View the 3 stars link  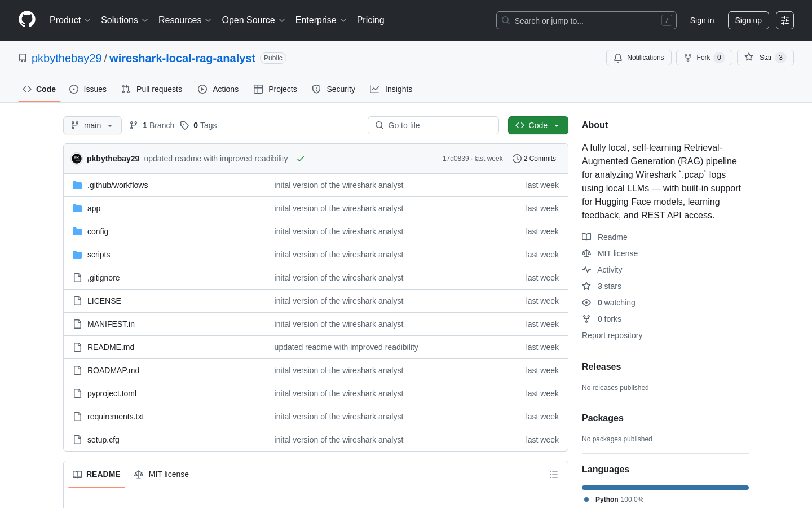(x=602, y=286)
